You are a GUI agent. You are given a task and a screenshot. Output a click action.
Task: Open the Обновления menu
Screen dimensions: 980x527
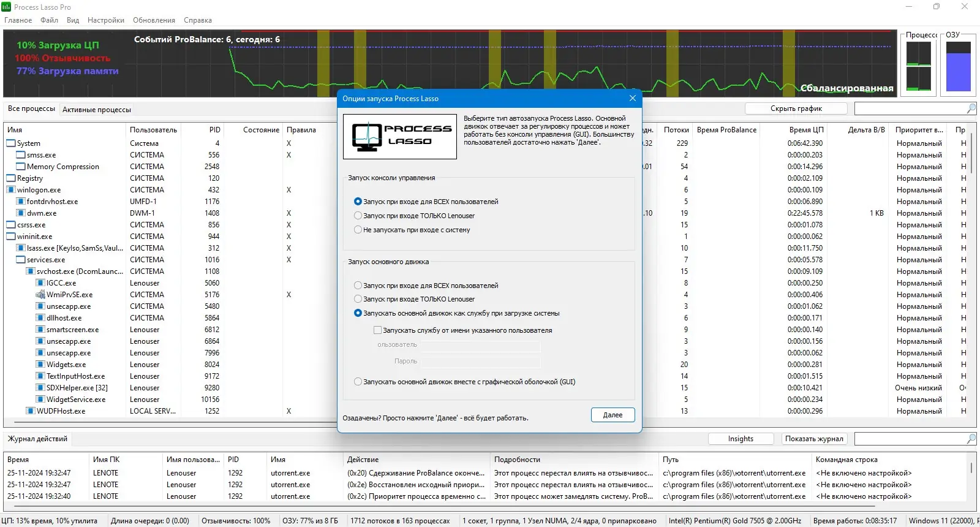tap(154, 20)
